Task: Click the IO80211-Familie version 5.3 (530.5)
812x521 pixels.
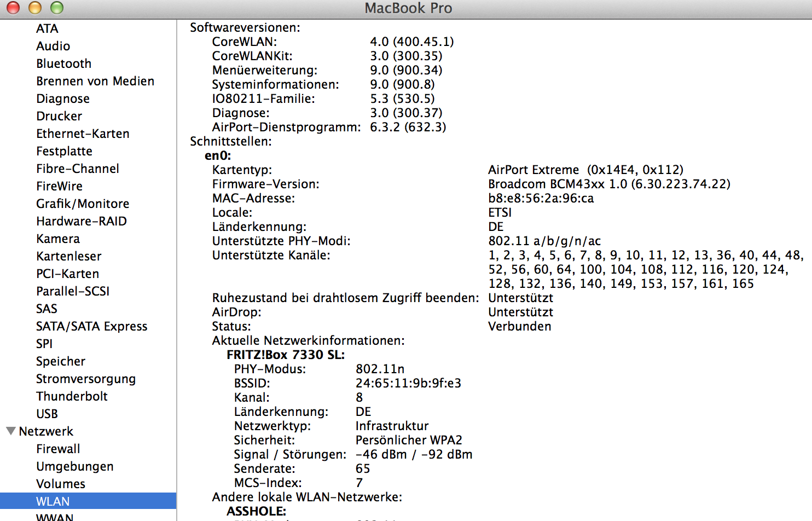Action: (x=402, y=99)
